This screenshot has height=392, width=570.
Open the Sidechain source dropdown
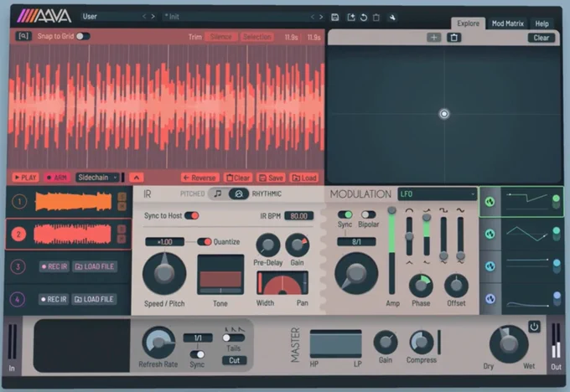tap(97, 178)
